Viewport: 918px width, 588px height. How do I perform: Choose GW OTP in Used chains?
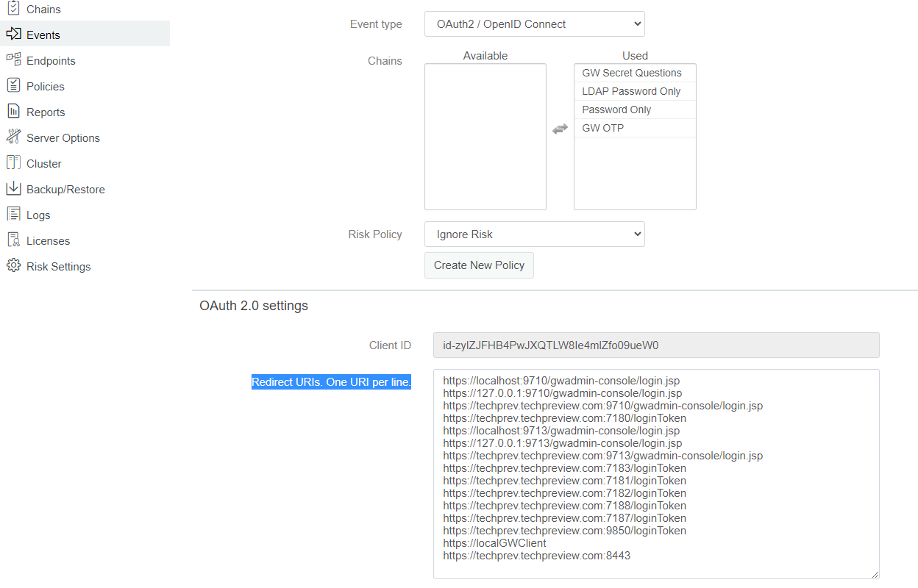[x=603, y=128]
